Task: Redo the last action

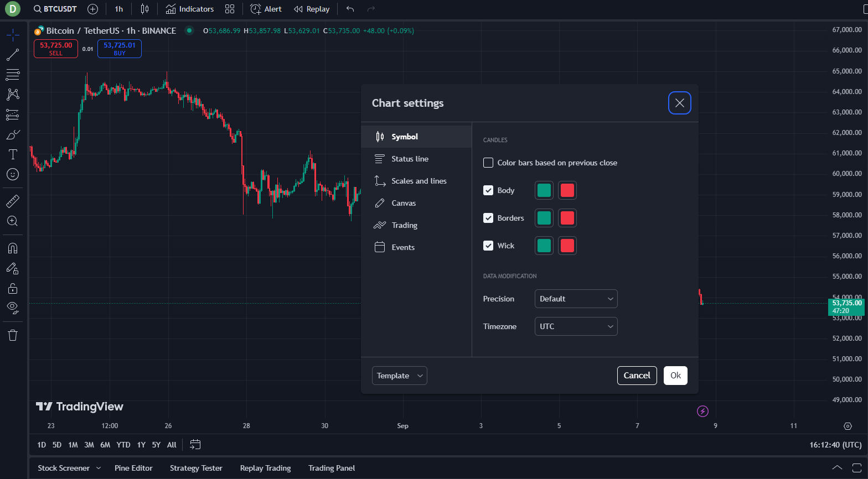Action: 371,9
